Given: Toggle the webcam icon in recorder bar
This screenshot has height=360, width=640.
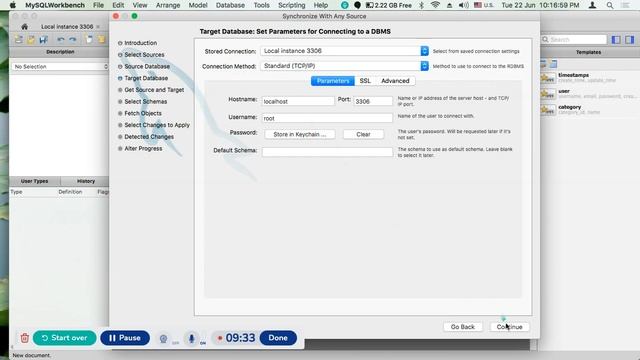Looking at the screenshot, I should click(163, 338).
